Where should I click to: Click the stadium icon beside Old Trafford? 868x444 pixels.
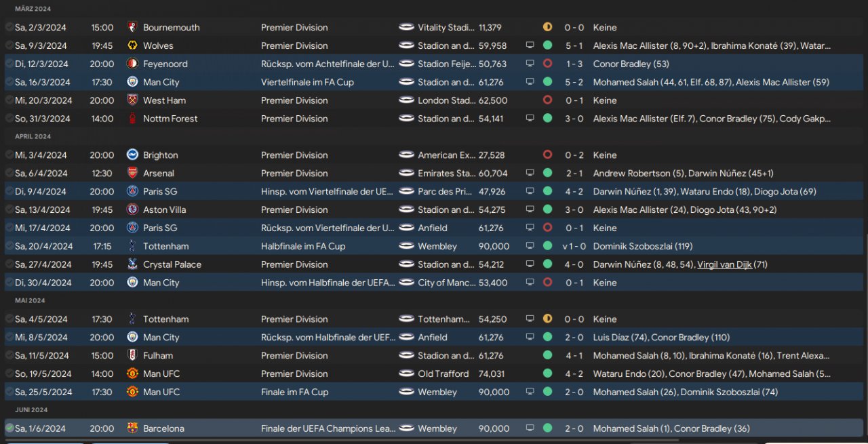click(406, 374)
